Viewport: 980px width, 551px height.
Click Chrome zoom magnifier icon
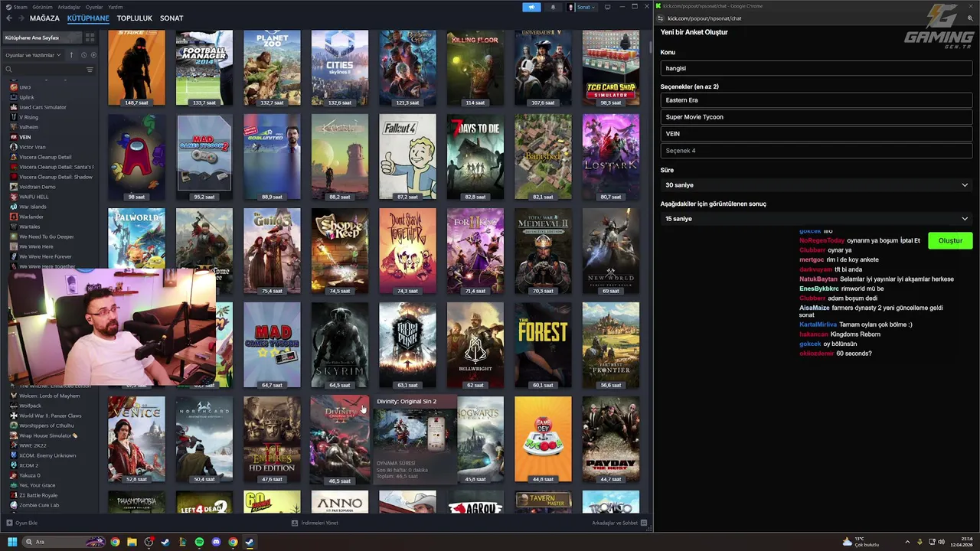click(x=969, y=18)
